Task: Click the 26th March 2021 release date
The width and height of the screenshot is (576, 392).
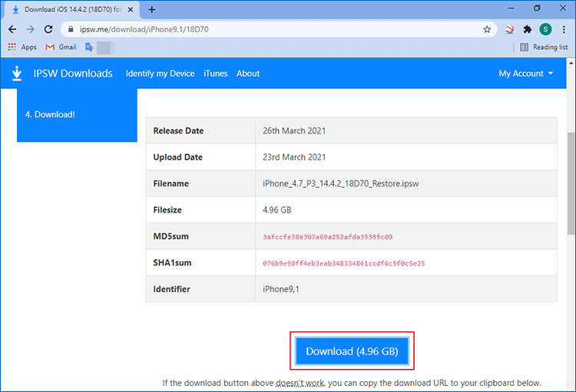Action: pyautogui.click(x=294, y=130)
